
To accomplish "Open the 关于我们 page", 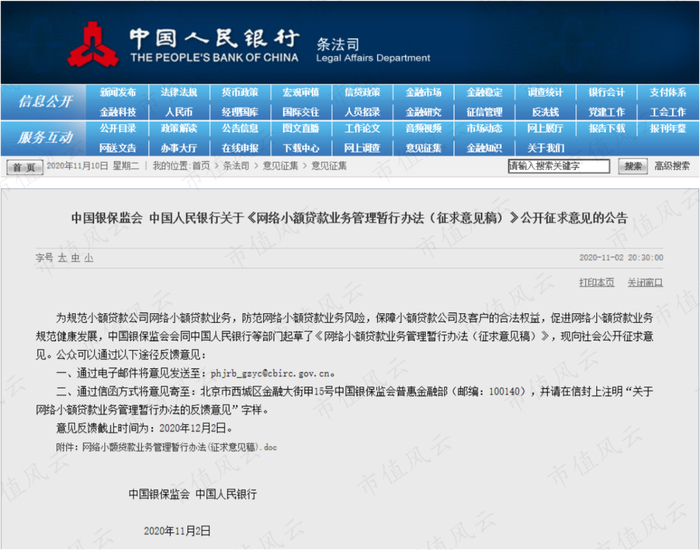I will [546, 148].
